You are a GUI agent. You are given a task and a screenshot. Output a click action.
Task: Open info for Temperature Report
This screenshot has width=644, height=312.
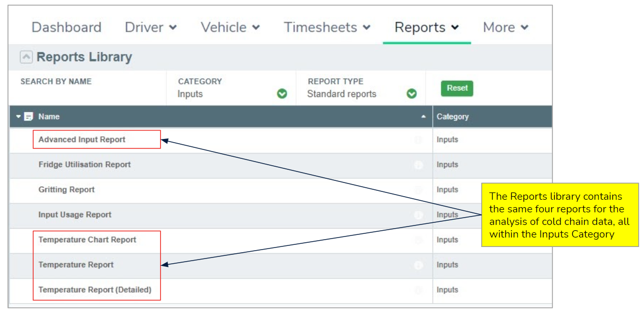(x=418, y=265)
